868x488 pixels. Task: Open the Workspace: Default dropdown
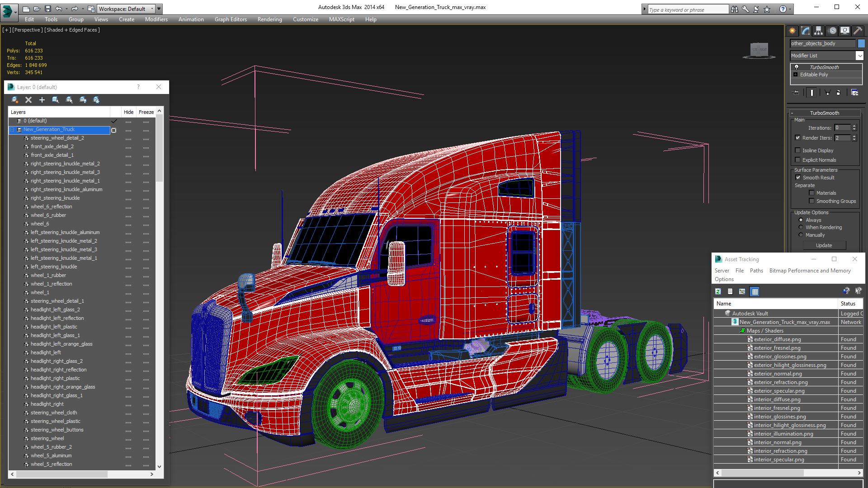coord(126,9)
